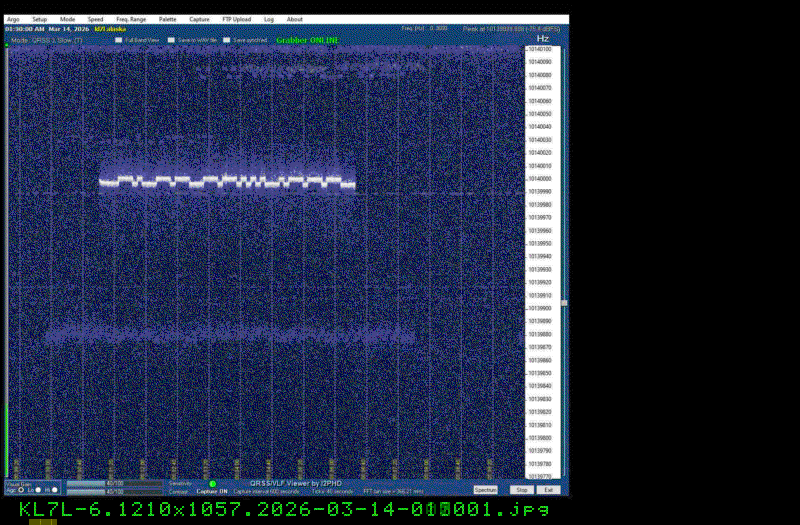800x525 pixels.
Task: Enable the Full Band View checkbox
Action: click(118, 40)
